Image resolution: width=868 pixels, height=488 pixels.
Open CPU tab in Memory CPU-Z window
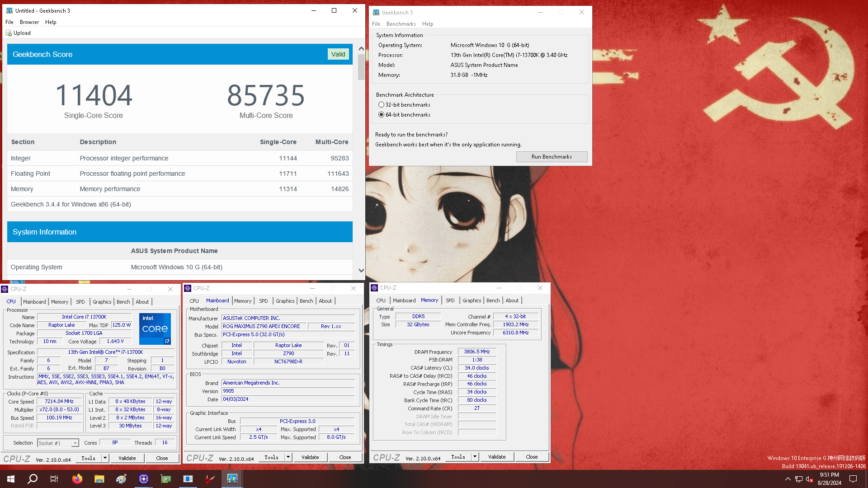click(381, 300)
